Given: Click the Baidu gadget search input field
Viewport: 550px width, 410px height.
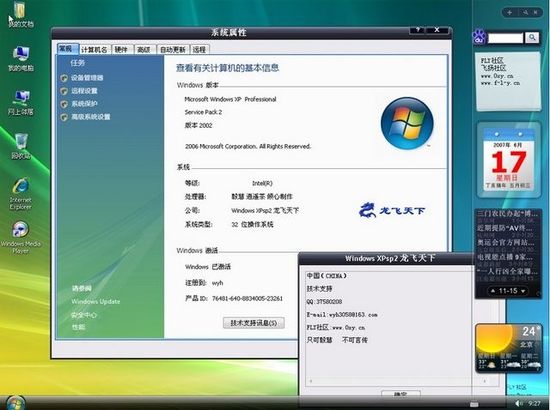Looking at the screenshot, I should pos(505,38).
